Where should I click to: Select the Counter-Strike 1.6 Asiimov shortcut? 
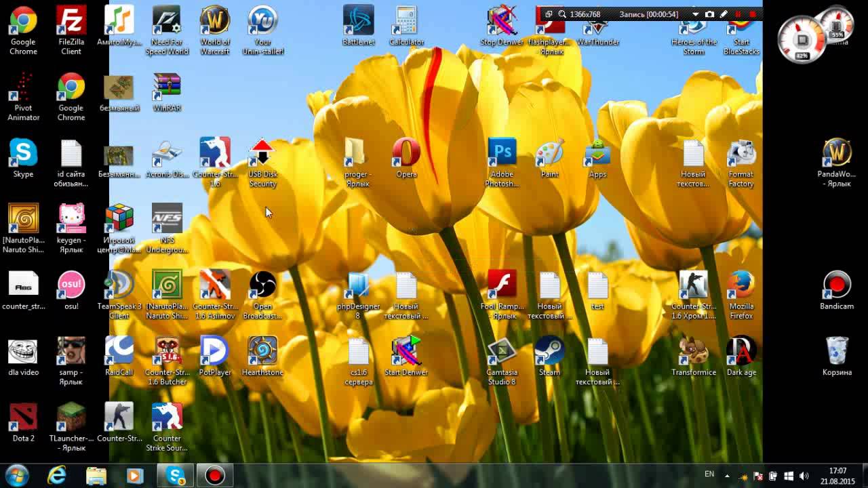215,295
